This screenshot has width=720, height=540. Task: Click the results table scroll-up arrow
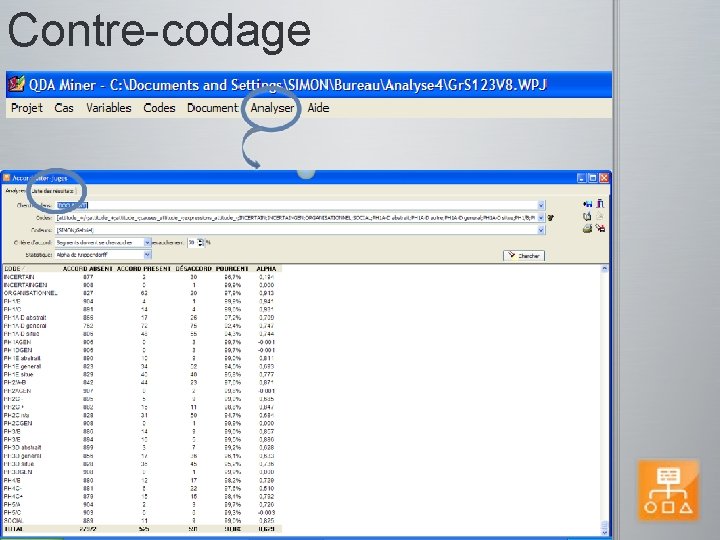604,269
